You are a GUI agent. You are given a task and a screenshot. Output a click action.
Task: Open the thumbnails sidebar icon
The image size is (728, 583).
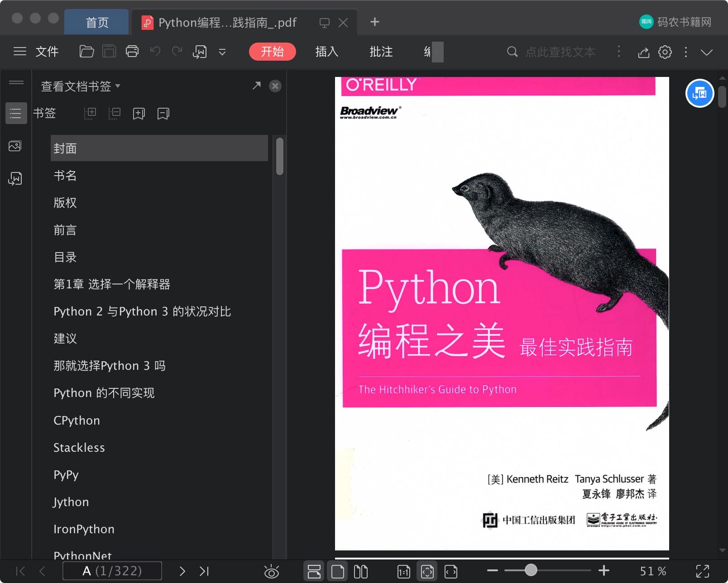[x=15, y=146]
